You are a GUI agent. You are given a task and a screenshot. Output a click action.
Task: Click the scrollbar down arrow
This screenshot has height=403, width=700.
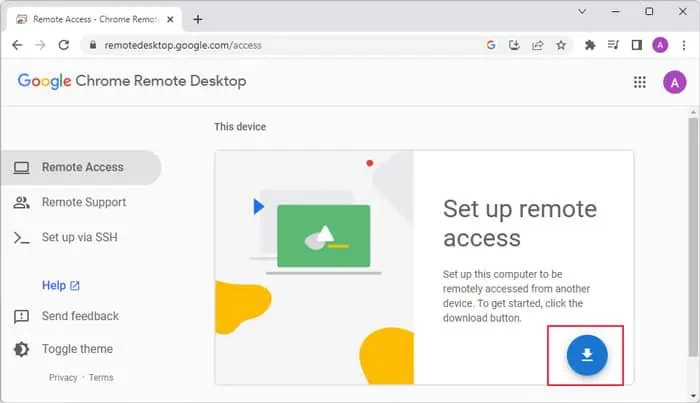coord(693,395)
